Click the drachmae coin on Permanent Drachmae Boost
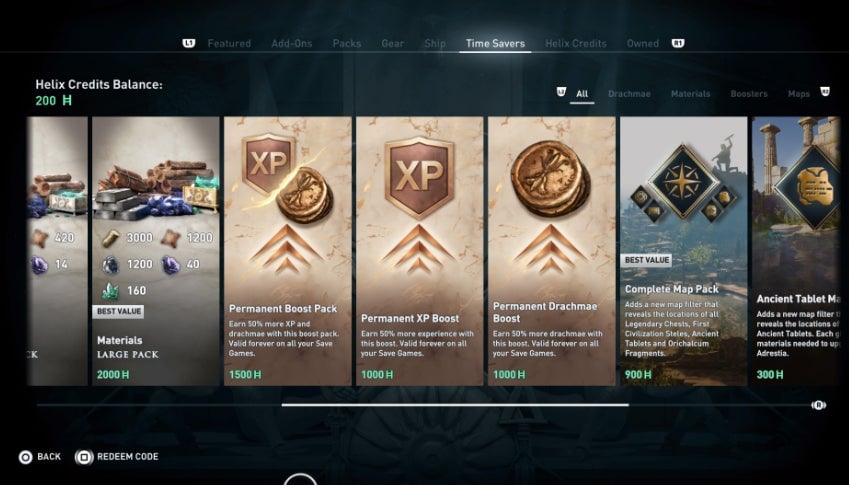849x485 pixels. tap(551, 178)
